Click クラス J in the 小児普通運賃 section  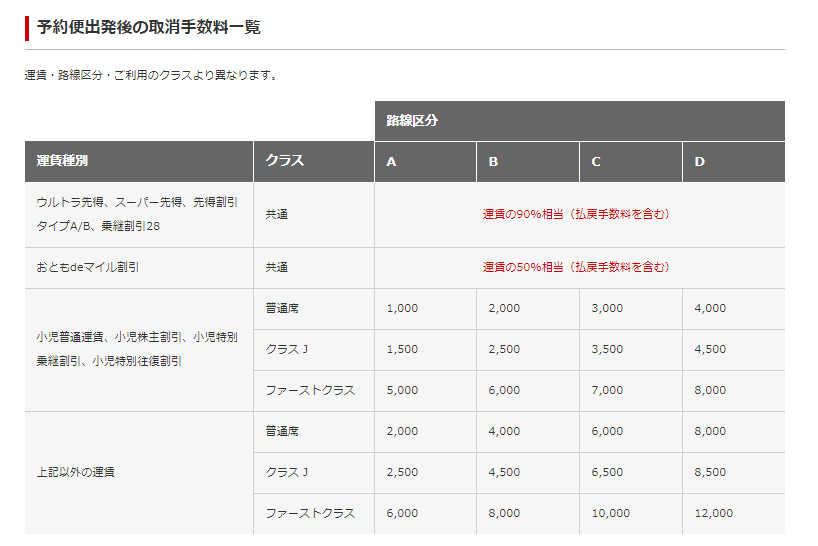[x=286, y=349]
